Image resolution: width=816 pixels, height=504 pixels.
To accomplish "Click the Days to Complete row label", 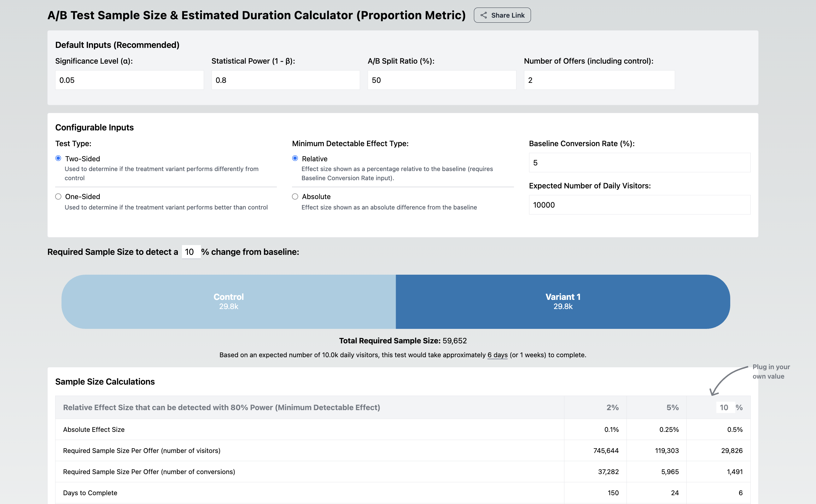I will coord(90,492).
